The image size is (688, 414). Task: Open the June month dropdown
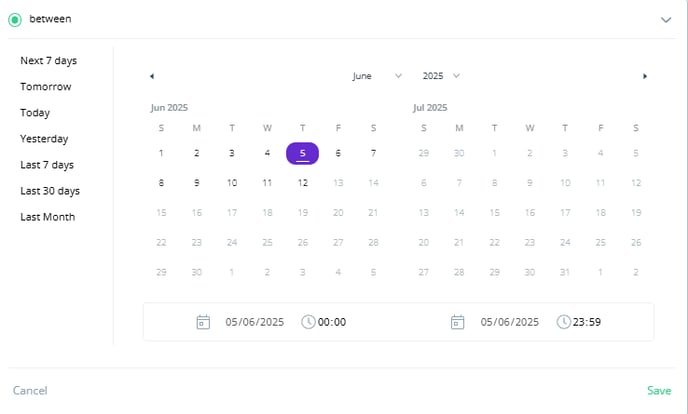pos(377,76)
